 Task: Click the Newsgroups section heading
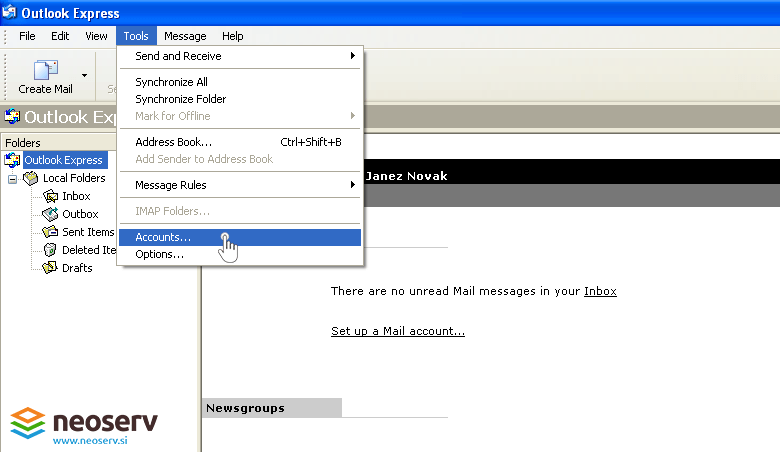(245, 408)
